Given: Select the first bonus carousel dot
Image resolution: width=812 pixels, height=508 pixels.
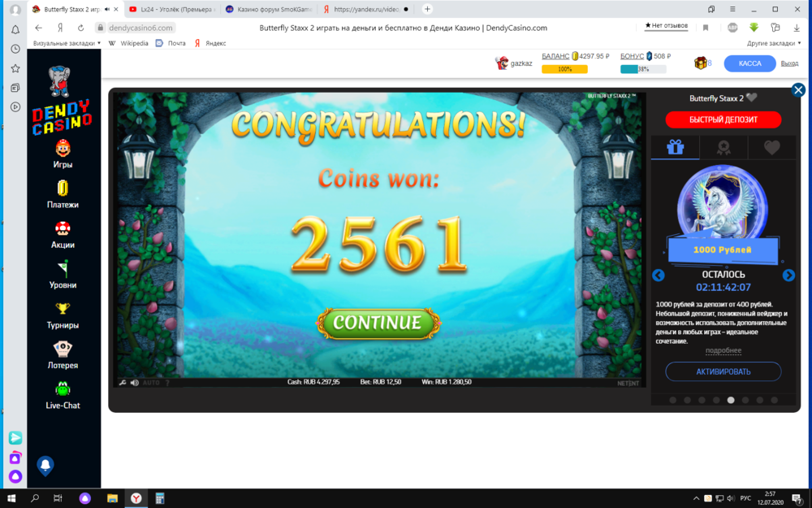Looking at the screenshot, I should [672, 400].
